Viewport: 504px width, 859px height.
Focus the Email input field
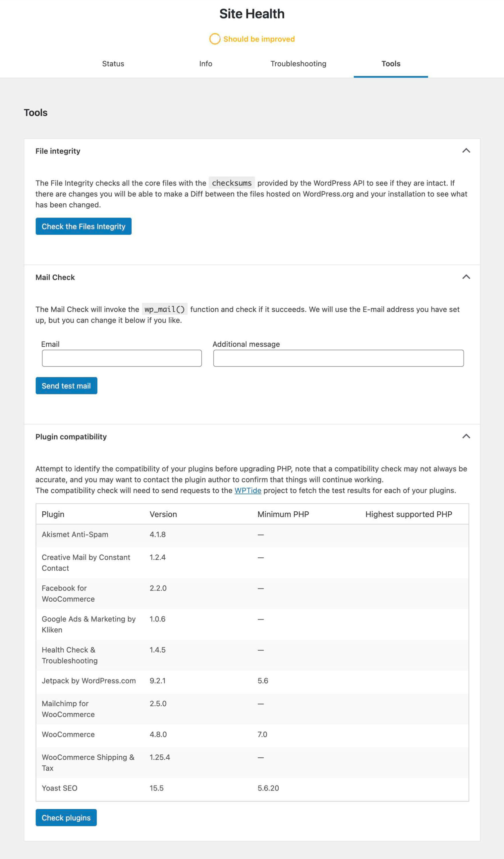pyautogui.click(x=122, y=358)
